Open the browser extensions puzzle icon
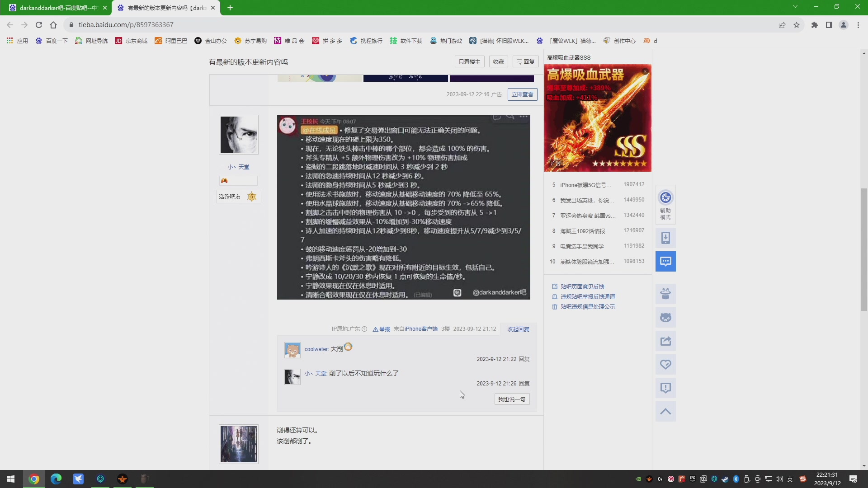The image size is (868, 488). [815, 25]
